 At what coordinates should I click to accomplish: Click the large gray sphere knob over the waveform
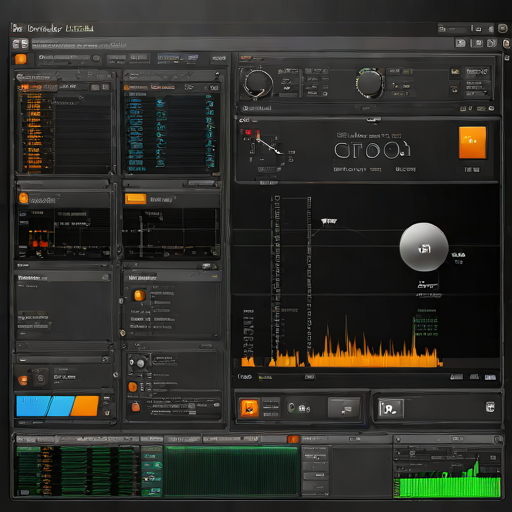[x=424, y=247]
